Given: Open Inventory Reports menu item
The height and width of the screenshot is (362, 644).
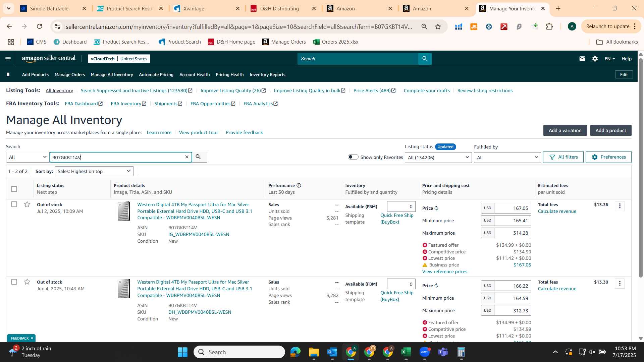Looking at the screenshot, I should (x=267, y=74).
